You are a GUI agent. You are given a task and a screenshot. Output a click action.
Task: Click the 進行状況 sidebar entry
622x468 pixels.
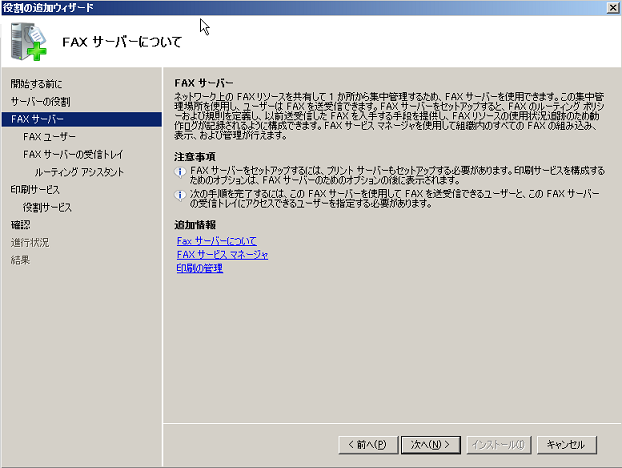30,242
